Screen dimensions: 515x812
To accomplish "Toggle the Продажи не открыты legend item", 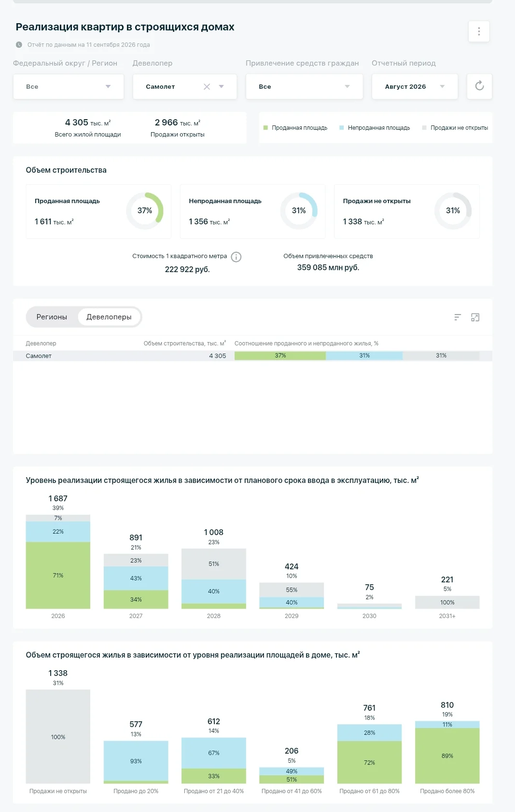I will click(x=455, y=128).
